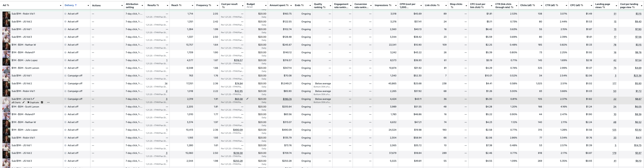Click the 'Below average' ranking in the $85.90 row

coord(323,91)
